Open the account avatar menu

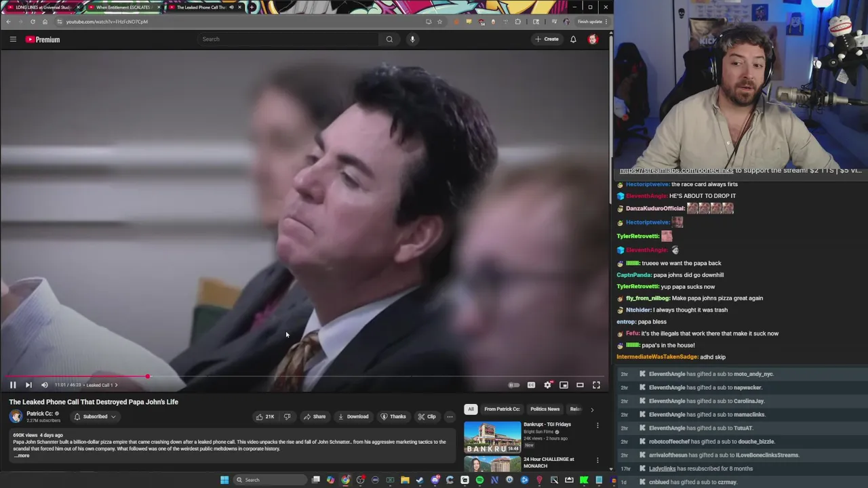[x=593, y=39]
